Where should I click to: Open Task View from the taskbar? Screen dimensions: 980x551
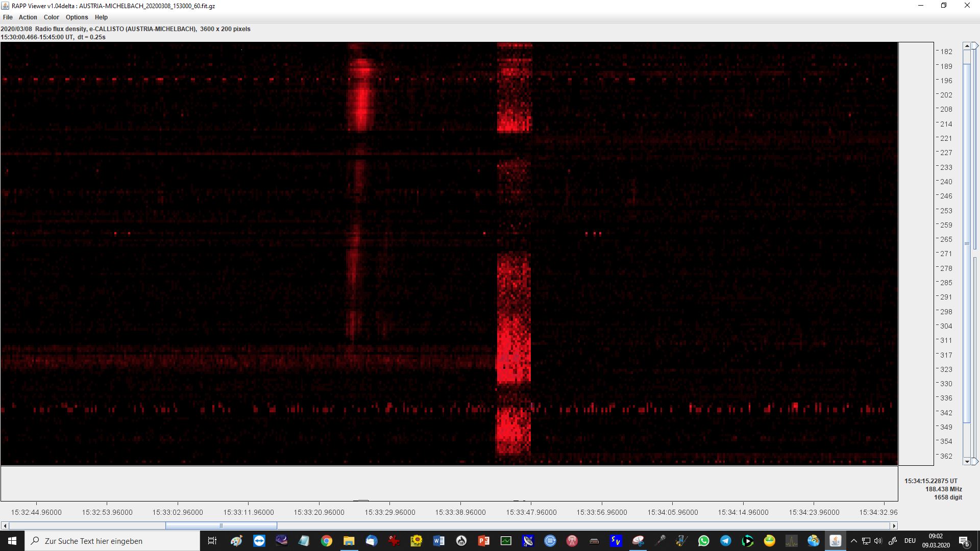pyautogui.click(x=212, y=541)
